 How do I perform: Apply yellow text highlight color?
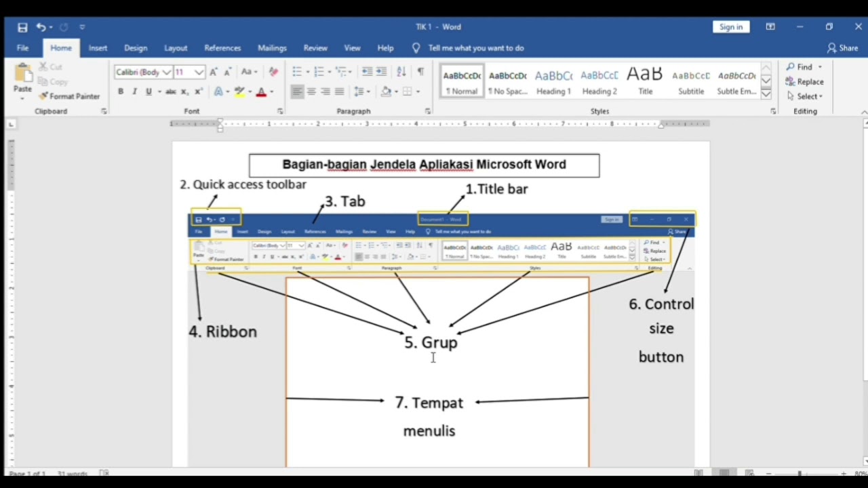[x=239, y=91]
